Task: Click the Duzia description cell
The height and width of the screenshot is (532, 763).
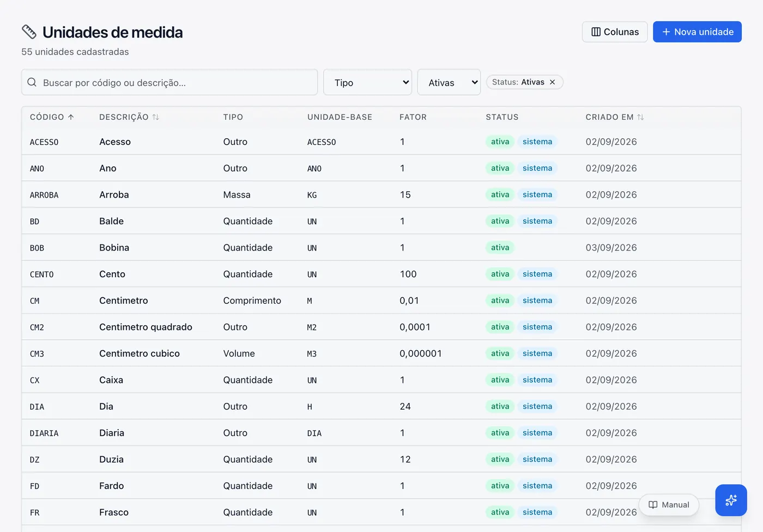Action: click(112, 460)
